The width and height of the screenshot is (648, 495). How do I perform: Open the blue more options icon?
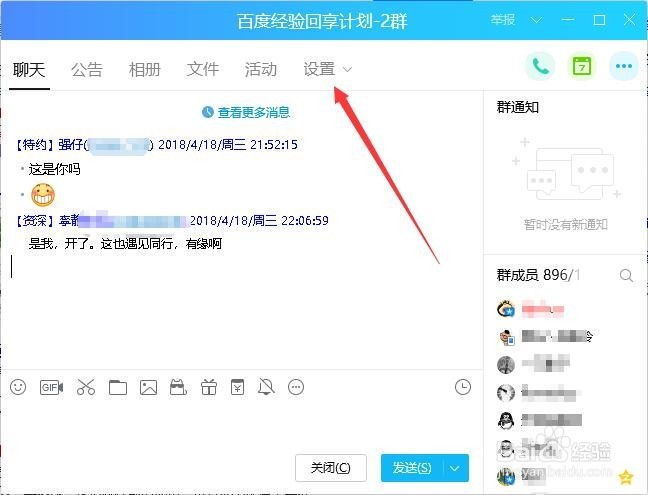click(x=624, y=66)
